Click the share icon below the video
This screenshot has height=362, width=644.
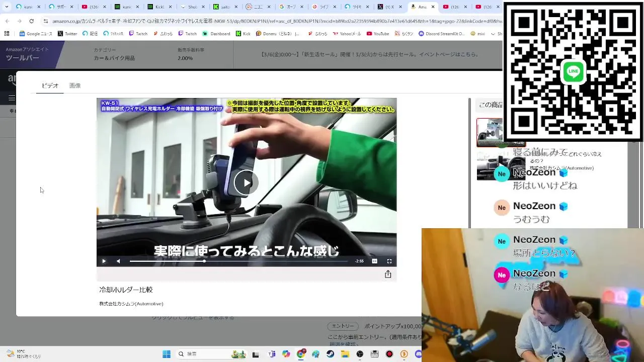388,274
